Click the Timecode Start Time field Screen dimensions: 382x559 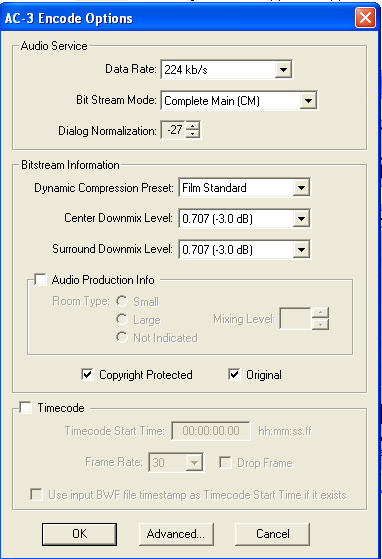[x=211, y=431]
